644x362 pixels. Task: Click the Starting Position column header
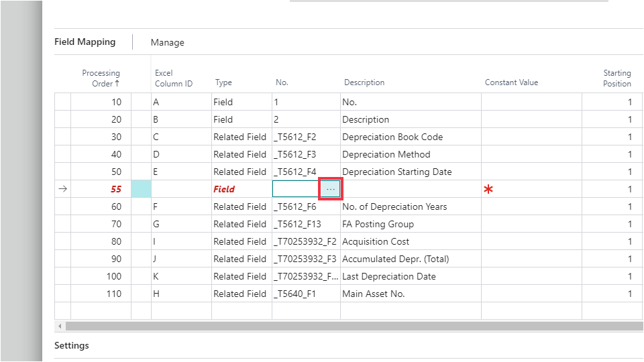tap(617, 78)
